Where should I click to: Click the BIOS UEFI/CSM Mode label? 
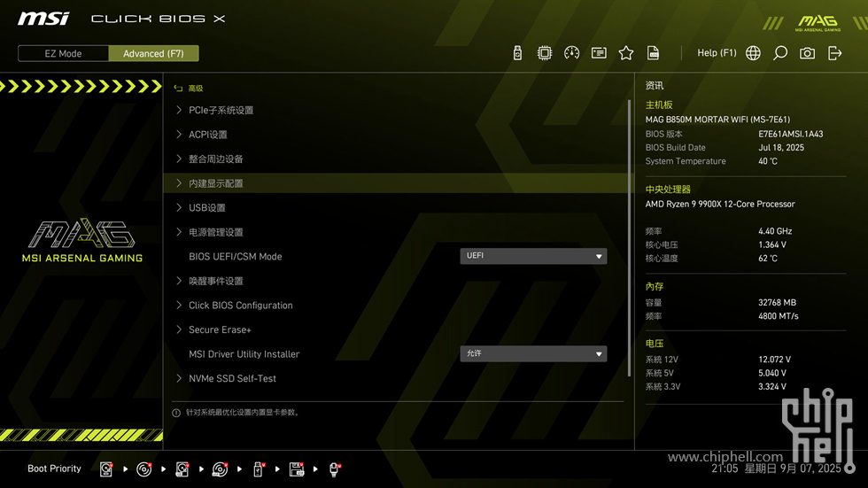click(236, 256)
